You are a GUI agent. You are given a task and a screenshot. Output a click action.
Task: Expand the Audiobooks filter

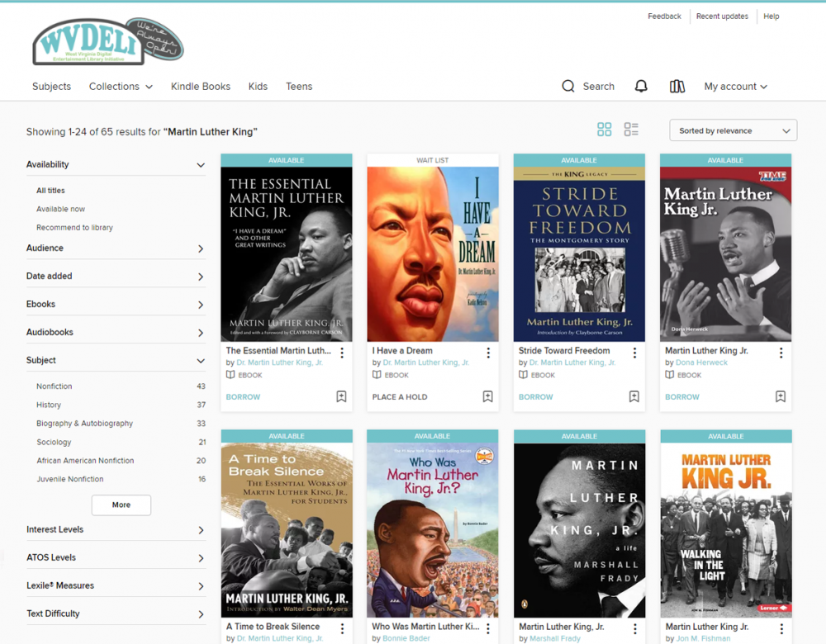116,332
